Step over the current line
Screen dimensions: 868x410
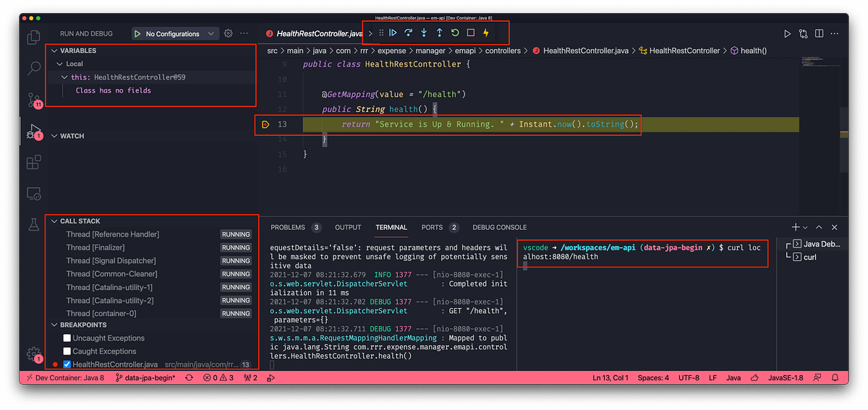(409, 33)
